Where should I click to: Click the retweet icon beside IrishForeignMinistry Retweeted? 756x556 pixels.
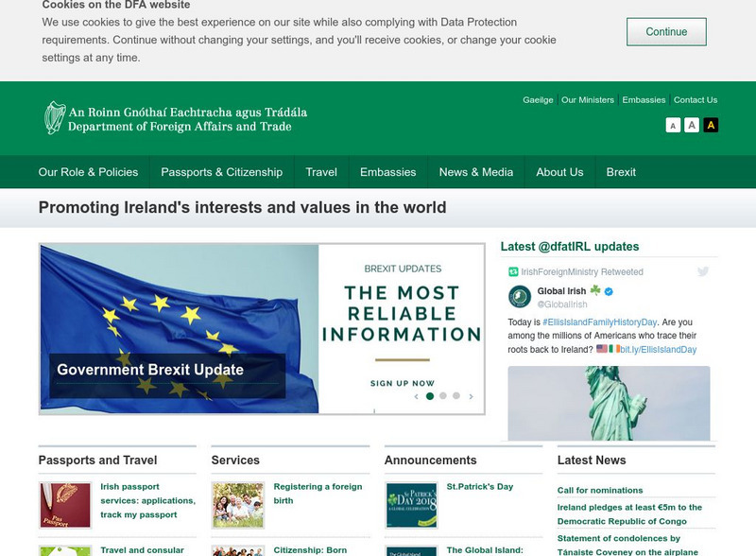click(x=513, y=270)
